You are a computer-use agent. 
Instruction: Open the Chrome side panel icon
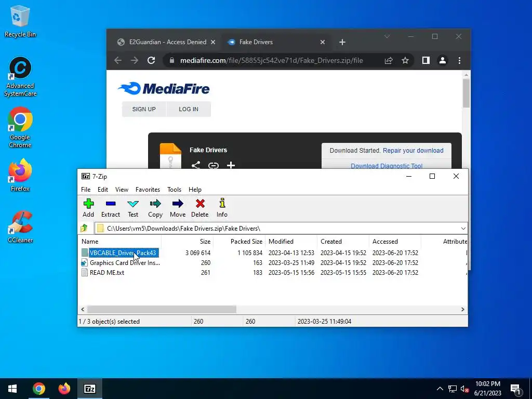pos(426,60)
